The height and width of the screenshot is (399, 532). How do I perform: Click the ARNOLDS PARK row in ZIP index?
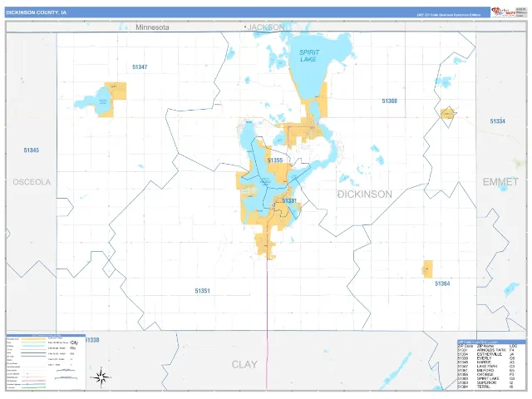coord(488,350)
